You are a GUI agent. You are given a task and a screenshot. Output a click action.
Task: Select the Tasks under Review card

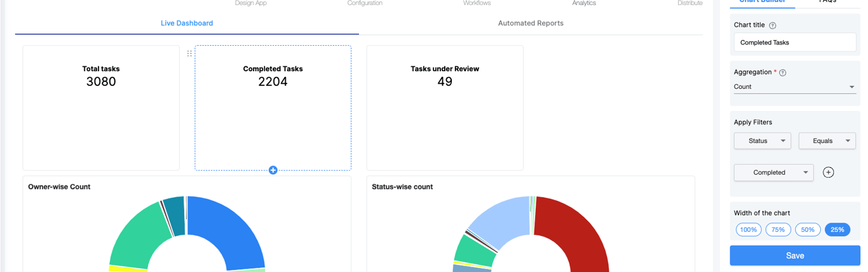445,107
